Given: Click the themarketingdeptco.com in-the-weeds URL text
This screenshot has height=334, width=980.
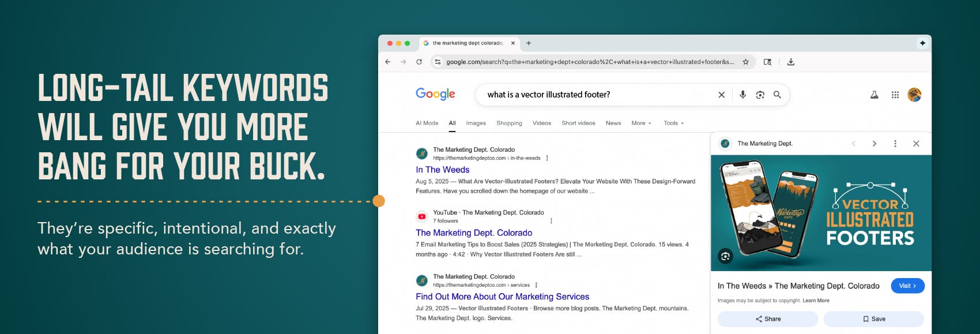Looking at the screenshot, I should pos(487,158).
